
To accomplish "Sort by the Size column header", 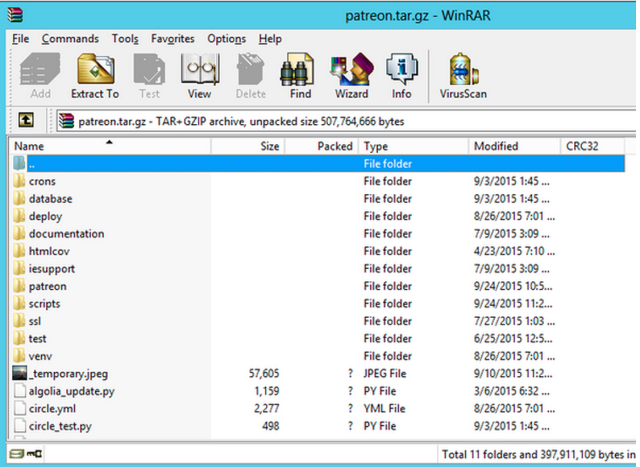I will pyautogui.click(x=248, y=146).
